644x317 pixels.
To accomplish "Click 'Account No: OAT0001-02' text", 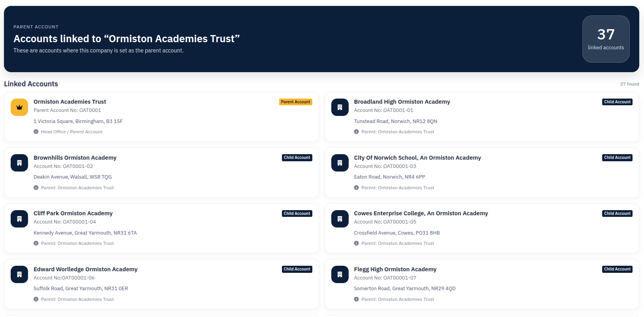I will [x=63, y=166].
